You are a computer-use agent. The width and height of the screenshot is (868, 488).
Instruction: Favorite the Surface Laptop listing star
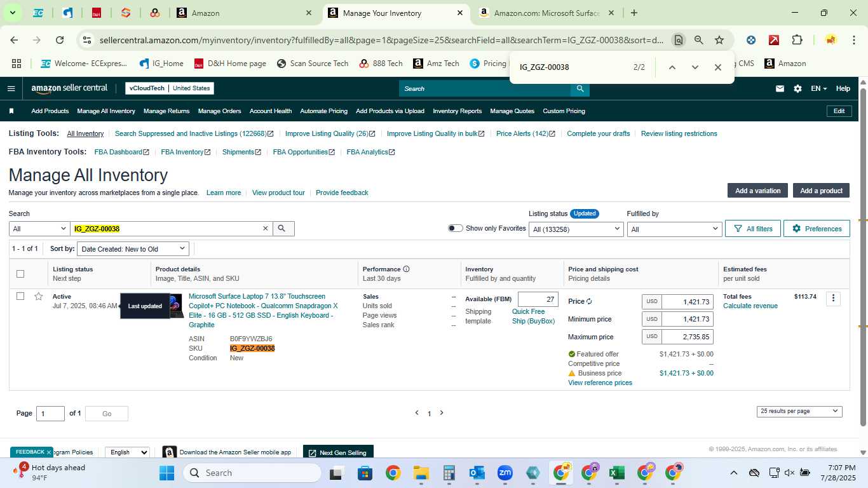(x=39, y=297)
